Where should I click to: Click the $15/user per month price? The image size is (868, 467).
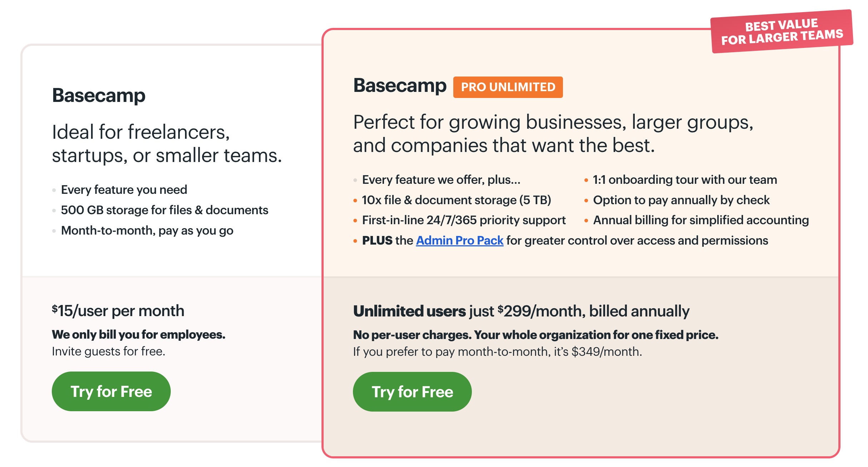pyautogui.click(x=118, y=311)
